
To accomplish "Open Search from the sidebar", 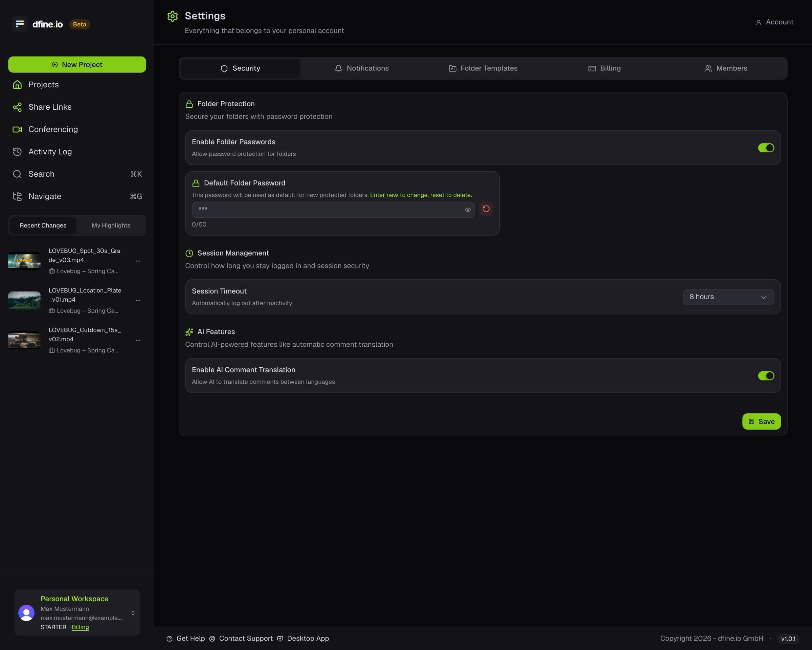I will coord(77,174).
